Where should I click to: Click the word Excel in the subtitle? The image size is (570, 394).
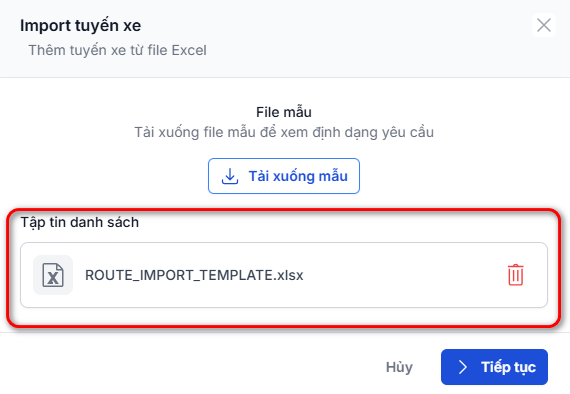tap(189, 50)
